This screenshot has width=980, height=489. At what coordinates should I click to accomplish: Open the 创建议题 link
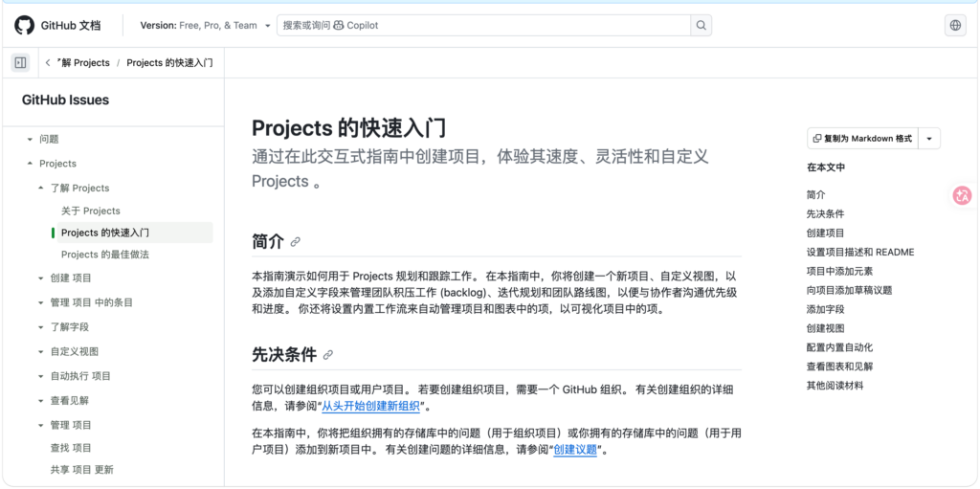tap(575, 450)
